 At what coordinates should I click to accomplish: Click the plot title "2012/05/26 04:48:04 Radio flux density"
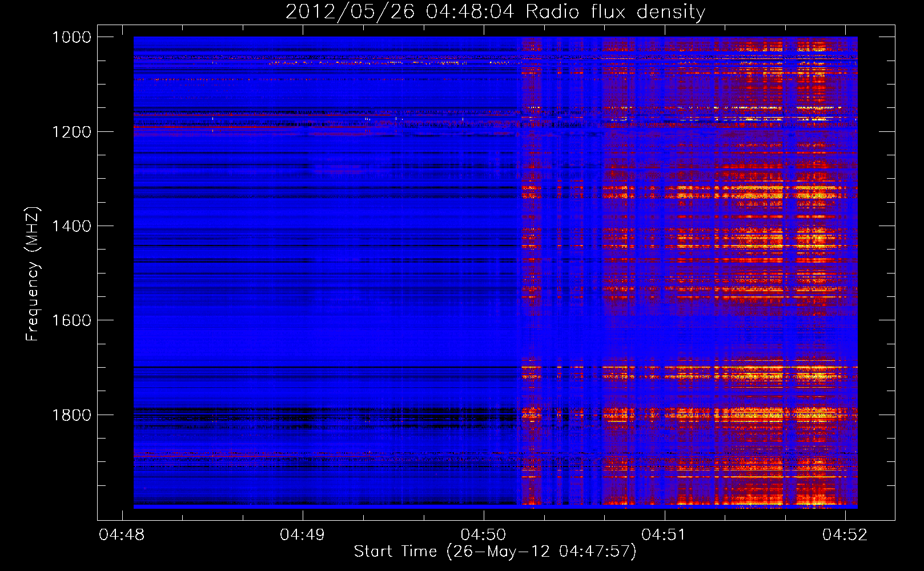pos(495,12)
